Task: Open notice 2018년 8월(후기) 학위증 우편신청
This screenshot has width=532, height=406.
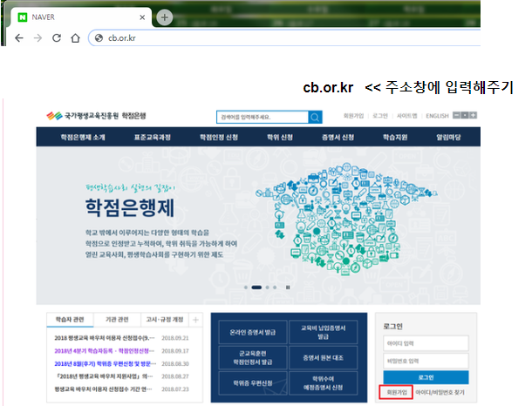Action: coord(106,363)
